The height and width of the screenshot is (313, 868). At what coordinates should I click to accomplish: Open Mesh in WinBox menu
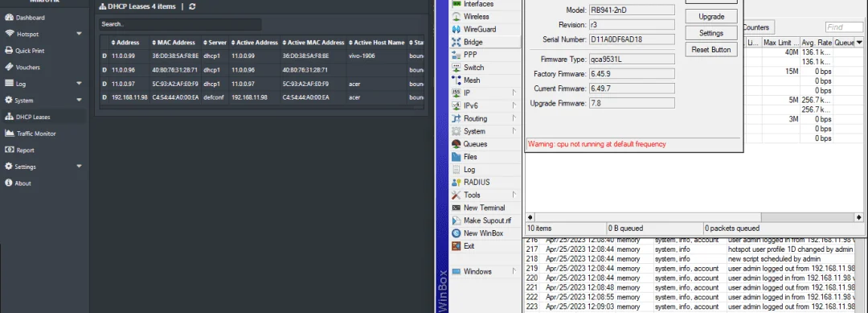tap(473, 80)
